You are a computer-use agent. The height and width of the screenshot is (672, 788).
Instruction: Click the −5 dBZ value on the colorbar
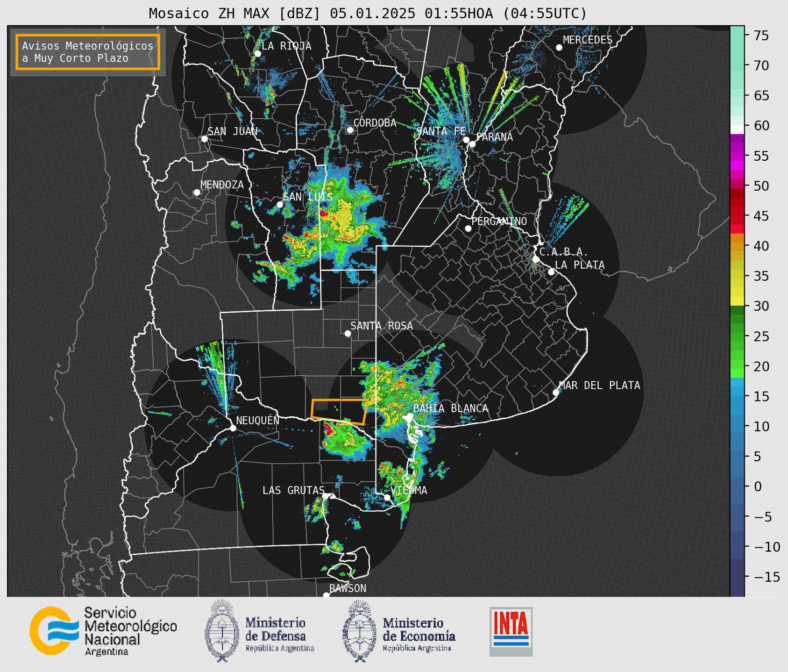pos(762,517)
